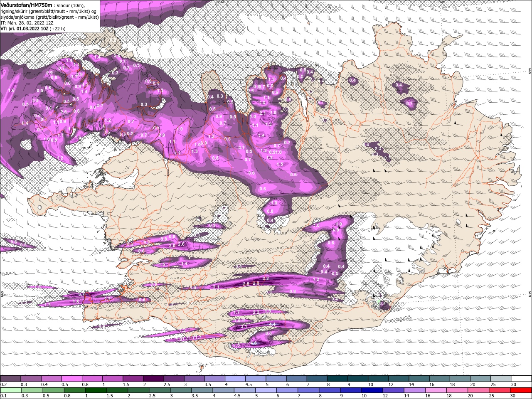Click the '4.4' snowfall value on map
The image size is (532, 399).
(x=273, y=324)
